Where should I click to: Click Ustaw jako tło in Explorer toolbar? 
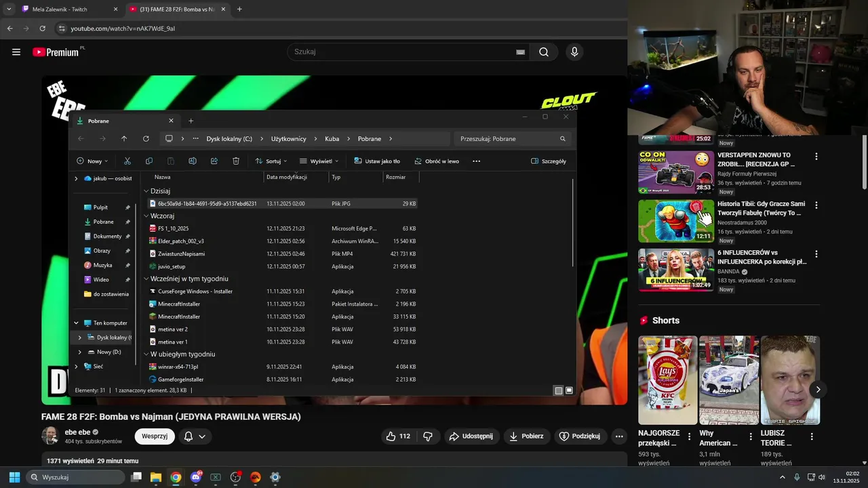click(377, 161)
